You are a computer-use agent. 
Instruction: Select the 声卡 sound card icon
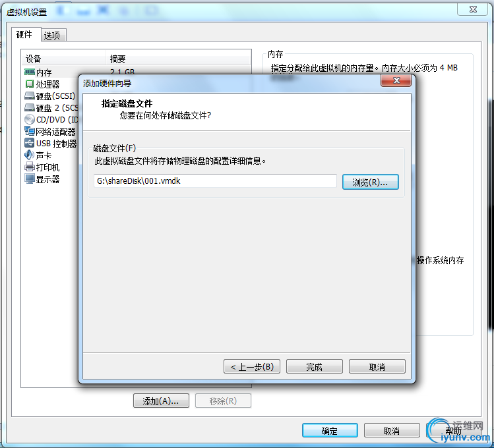[29, 155]
